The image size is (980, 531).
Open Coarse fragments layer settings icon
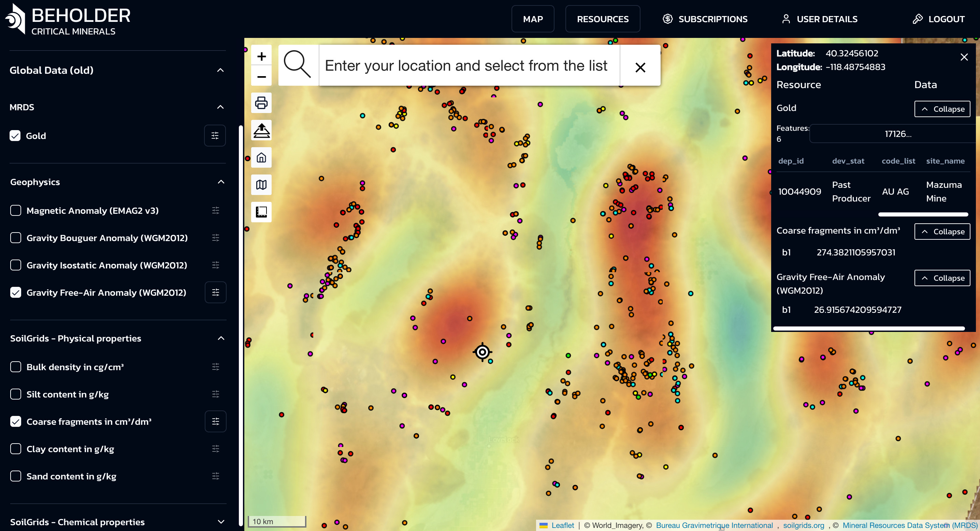[x=215, y=421]
